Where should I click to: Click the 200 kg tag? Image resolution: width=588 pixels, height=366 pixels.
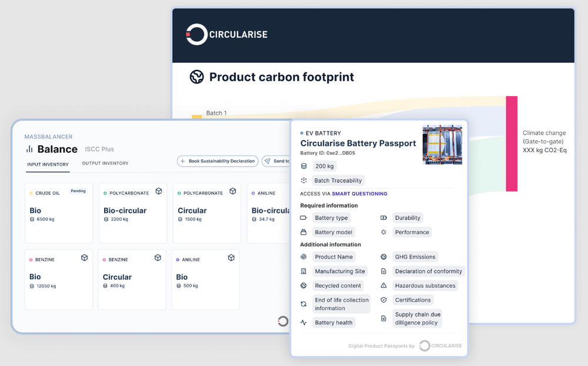325,166
